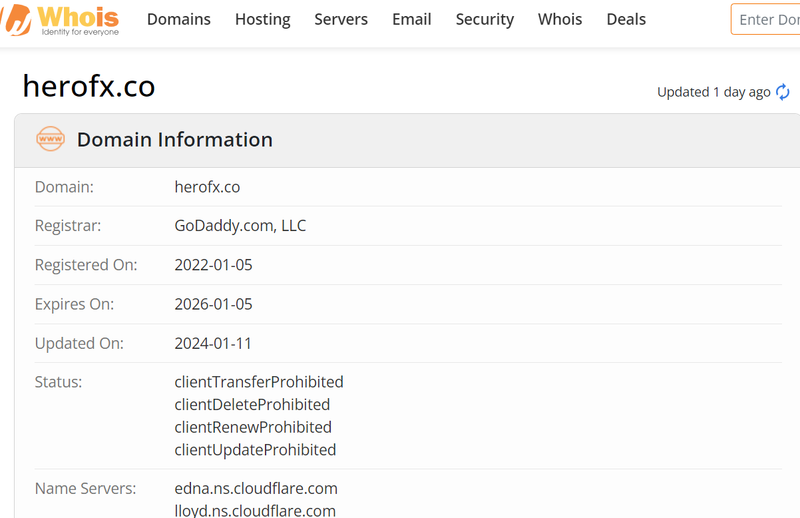Select the clientRenewProhibited status

253,427
